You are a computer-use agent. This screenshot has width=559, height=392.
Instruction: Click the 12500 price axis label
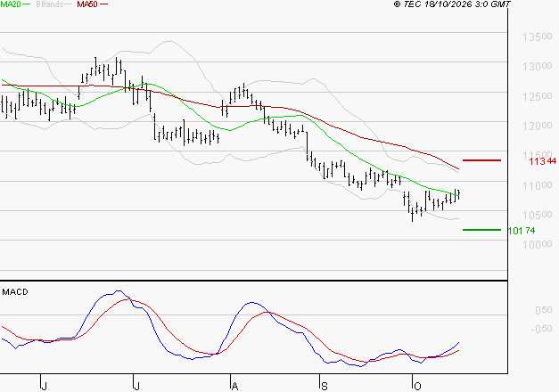(x=538, y=96)
